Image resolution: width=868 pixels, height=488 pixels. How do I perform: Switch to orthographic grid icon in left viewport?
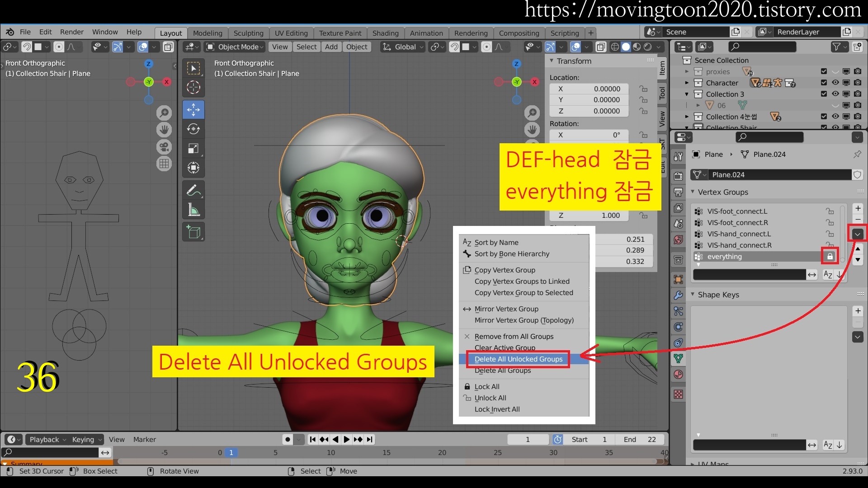click(x=164, y=164)
